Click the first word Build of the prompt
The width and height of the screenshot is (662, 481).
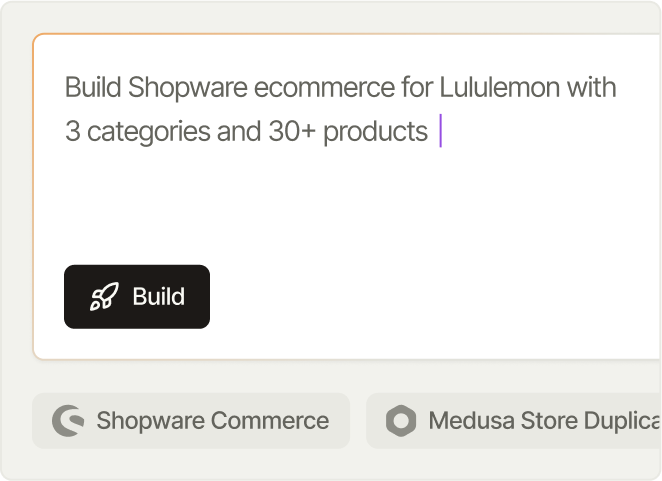tap(93, 87)
